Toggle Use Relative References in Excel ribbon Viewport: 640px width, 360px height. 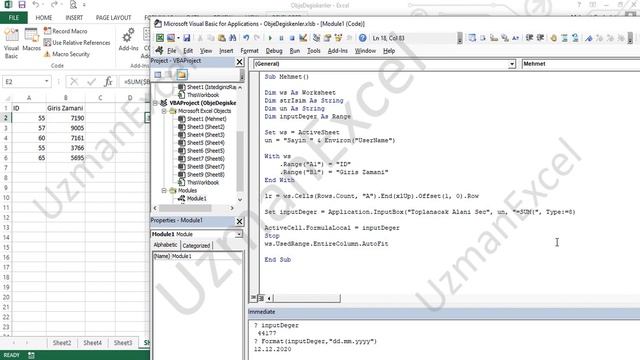tap(77, 42)
